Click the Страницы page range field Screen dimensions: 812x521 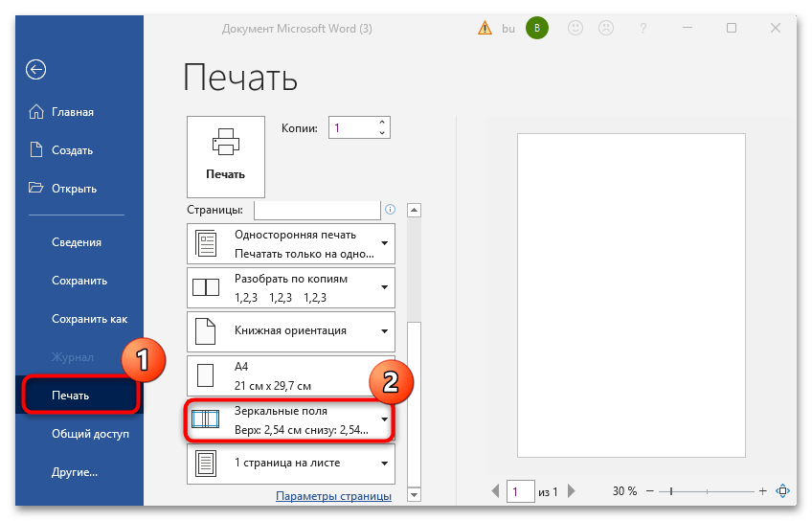317,210
